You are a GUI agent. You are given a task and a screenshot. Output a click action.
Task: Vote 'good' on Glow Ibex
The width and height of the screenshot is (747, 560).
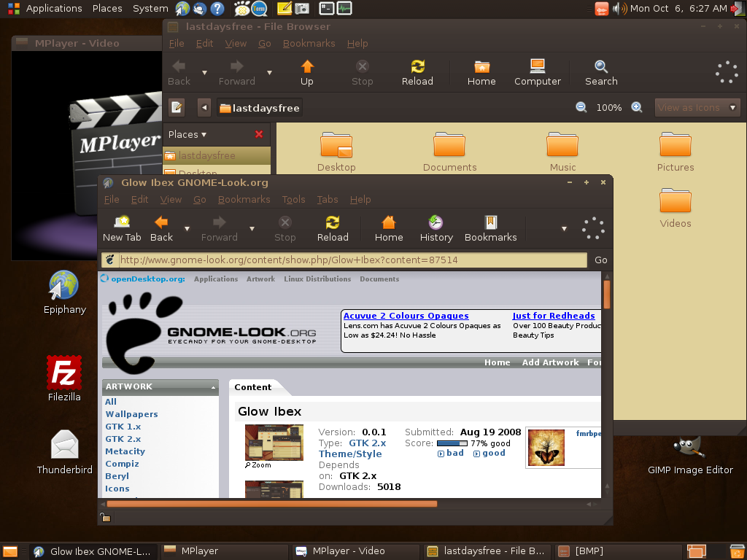point(489,454)
